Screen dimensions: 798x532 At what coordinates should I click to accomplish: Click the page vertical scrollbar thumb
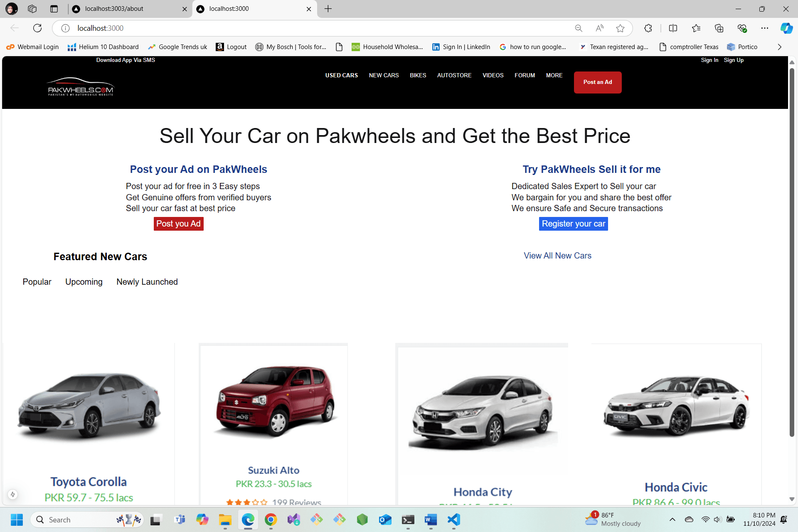tap(792, 252)
